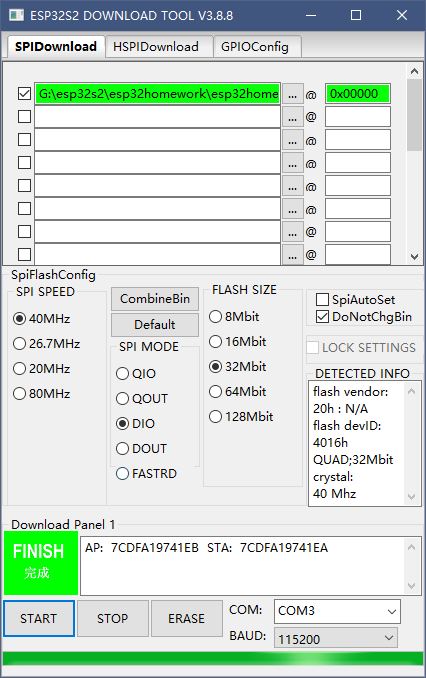
Task: Select 8Mbit flash size
Action: pos(234,317)
